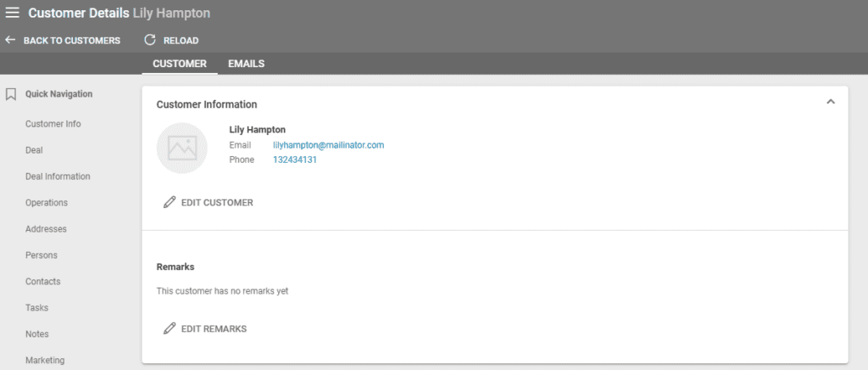This screenshot has width=868, height=370.
Task: Click the Edit Customer pencil icon
Action: click(x=170, y=203)
